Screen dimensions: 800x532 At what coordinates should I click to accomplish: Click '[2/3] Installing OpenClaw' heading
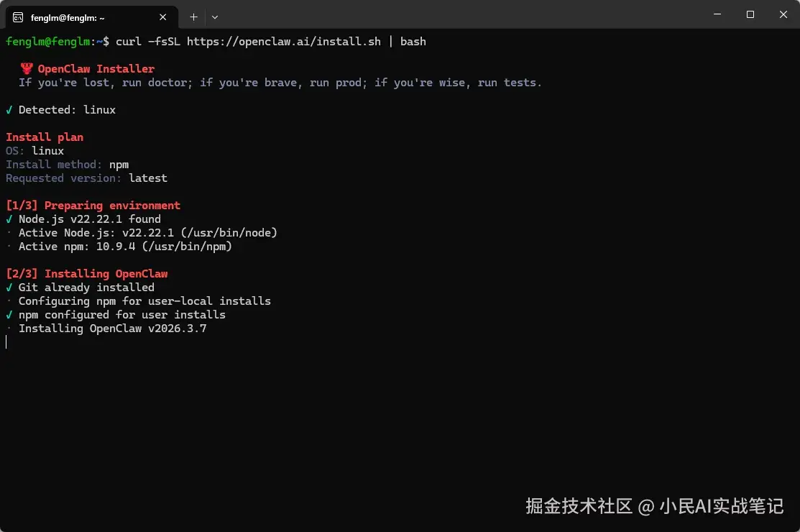[87, 274]
